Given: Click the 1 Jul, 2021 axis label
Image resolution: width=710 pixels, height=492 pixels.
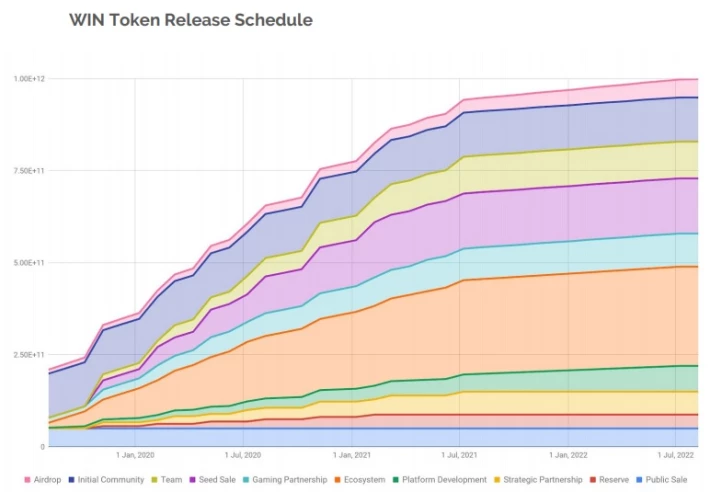Looking at the screenshot, I should (459, 455).
